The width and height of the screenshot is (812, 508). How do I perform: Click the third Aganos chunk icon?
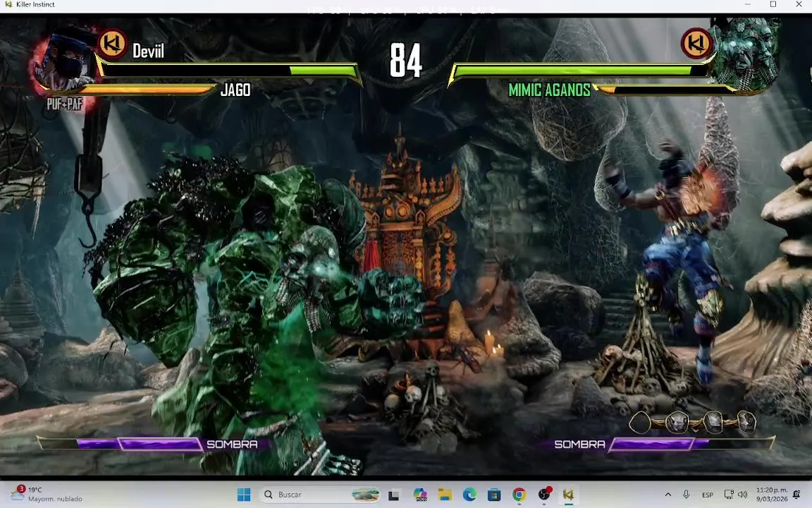point(713,423)
